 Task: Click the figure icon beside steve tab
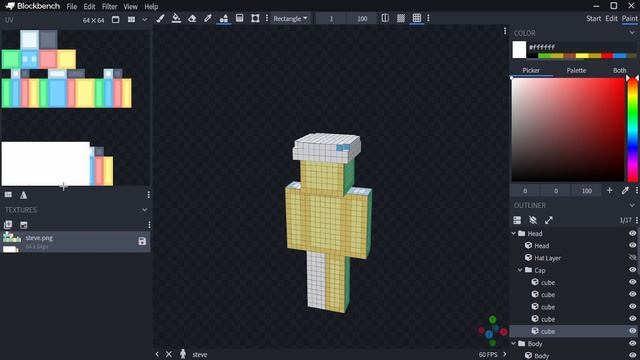tap(183, 354)
